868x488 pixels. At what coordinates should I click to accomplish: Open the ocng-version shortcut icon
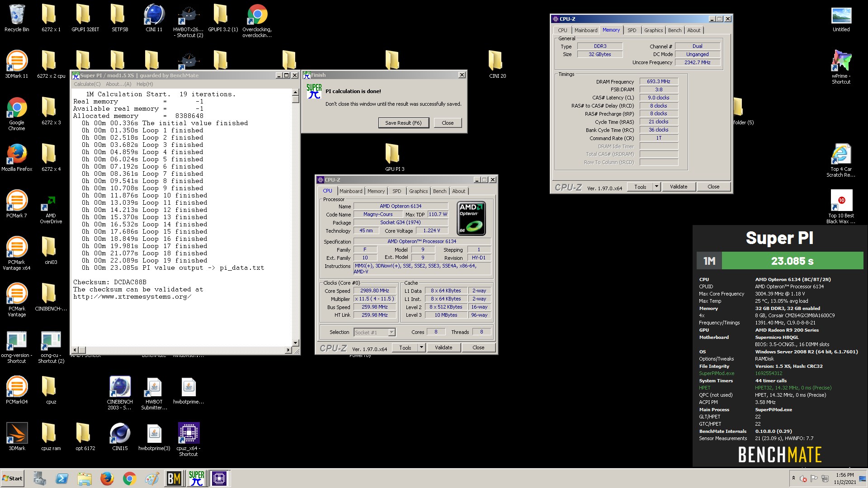click(x=17, y=347)
